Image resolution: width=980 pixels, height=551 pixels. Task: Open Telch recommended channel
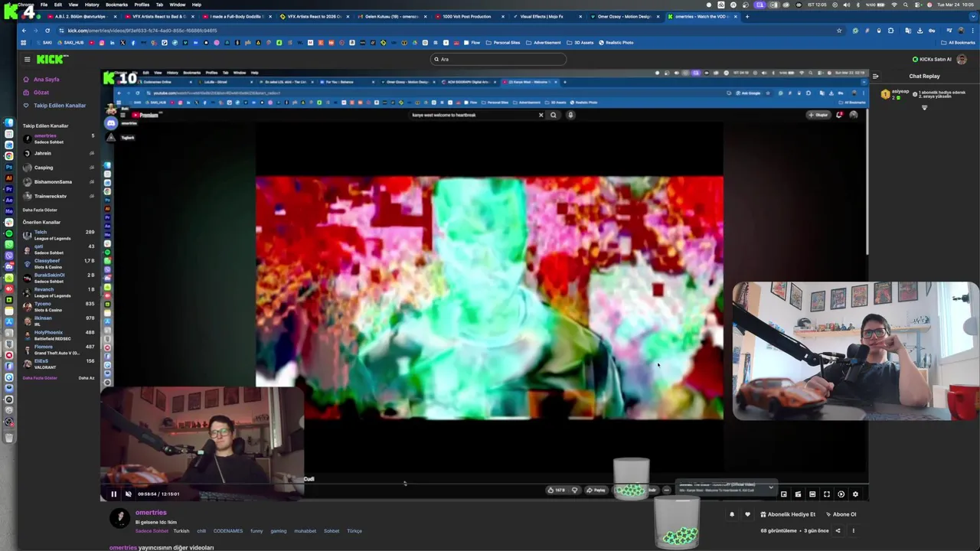(59, 235)
